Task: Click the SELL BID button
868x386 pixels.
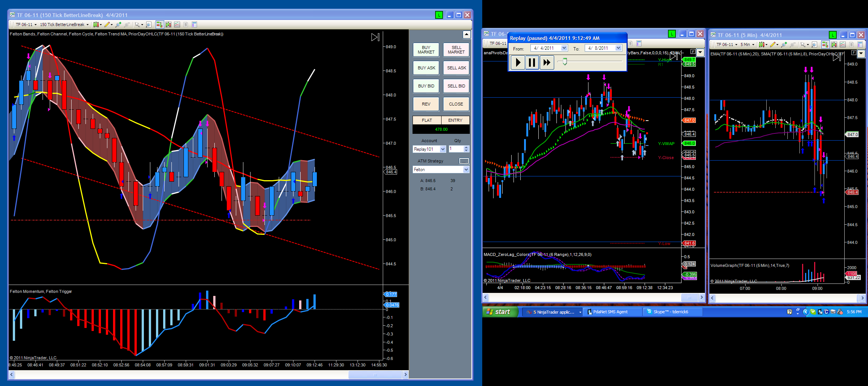Action: point(456,86)
